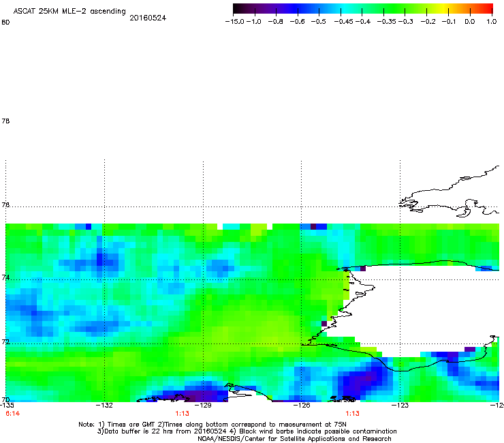Click the black end of the color bar

(x=237, y=9)
